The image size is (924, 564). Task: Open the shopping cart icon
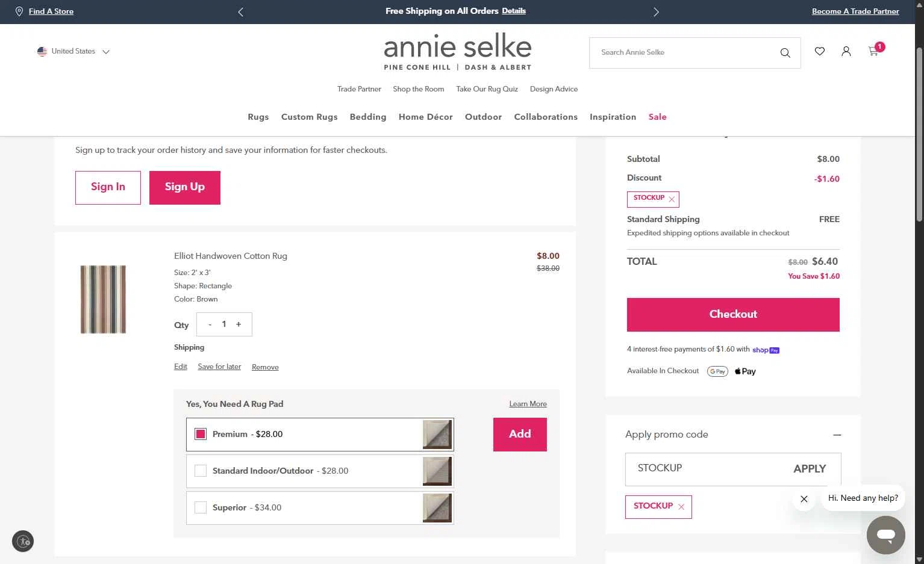[x=873, y=52]
